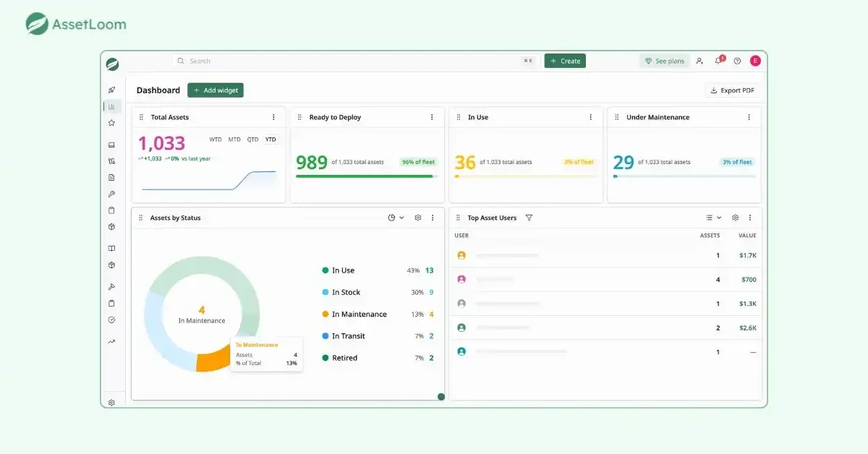Select the MTD period toggle

(234, 140)
